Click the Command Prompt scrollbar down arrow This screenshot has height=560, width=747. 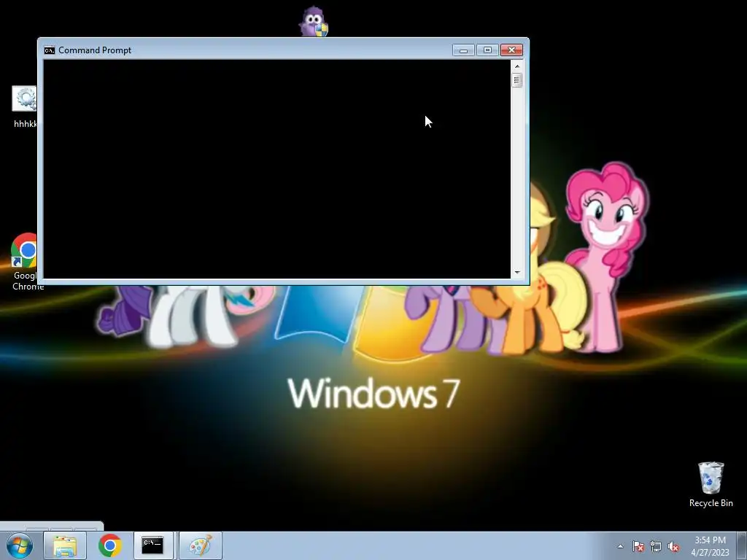(x=517, y=273)
